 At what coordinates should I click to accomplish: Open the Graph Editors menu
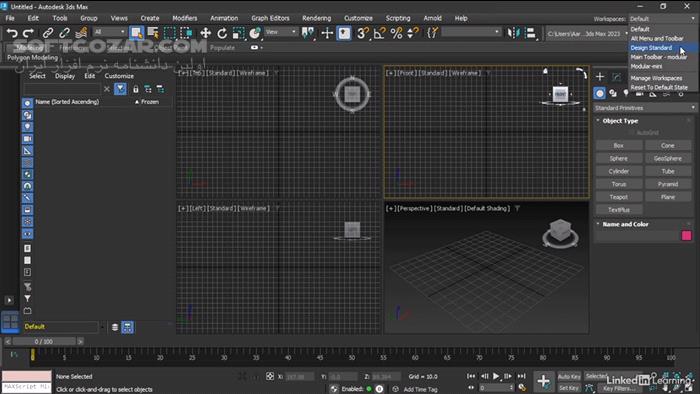pyautogui.click(x=270, y=18)
